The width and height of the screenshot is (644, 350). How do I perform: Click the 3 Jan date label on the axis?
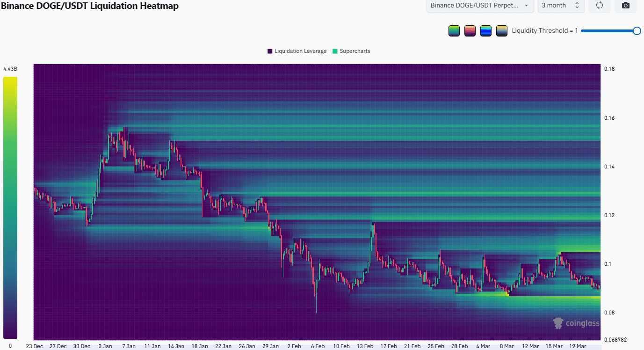pos(105,346)
